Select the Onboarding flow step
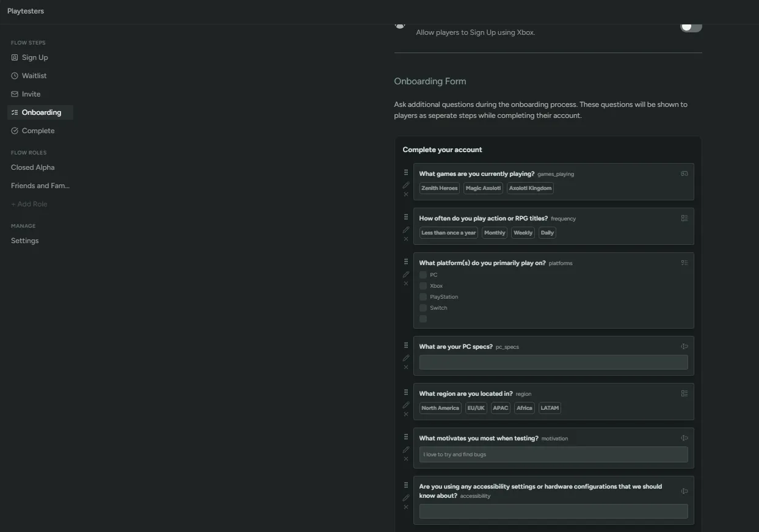759x532 pixels. (42, 112)
